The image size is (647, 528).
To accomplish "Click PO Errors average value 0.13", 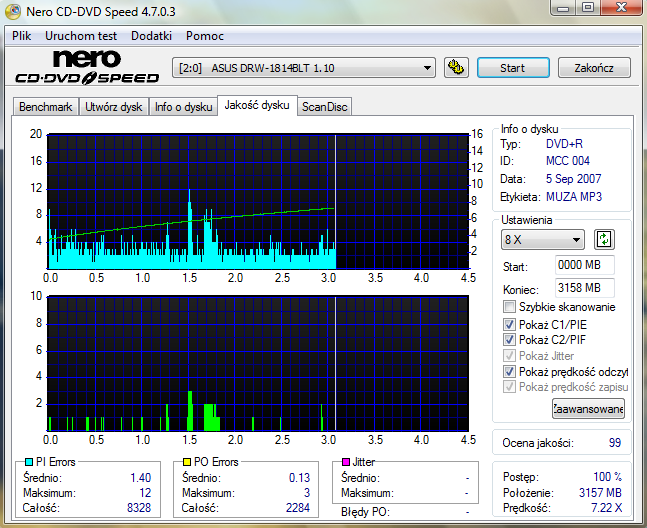I will click(299, 478).
